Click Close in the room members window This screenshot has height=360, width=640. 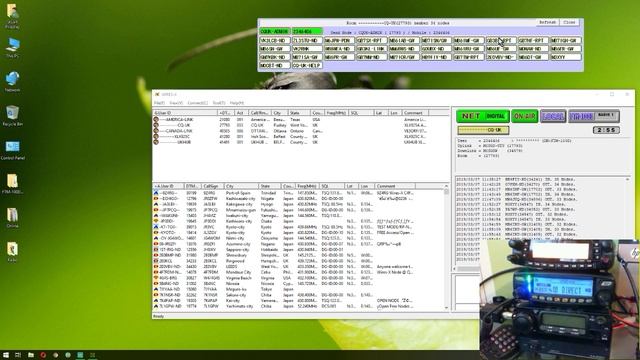click(569, 22)
